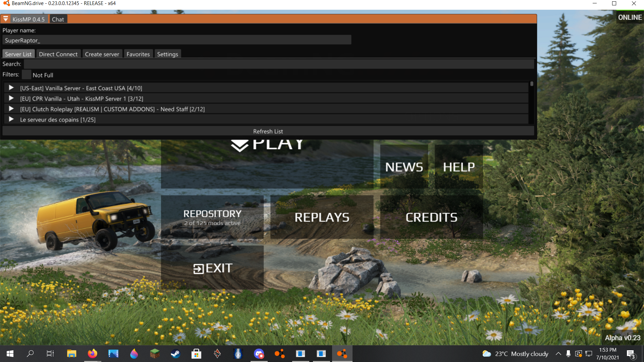Viewport: 644px width, 362px height.
Task: Open the Direct Connect tab
Action: point(58,54)
